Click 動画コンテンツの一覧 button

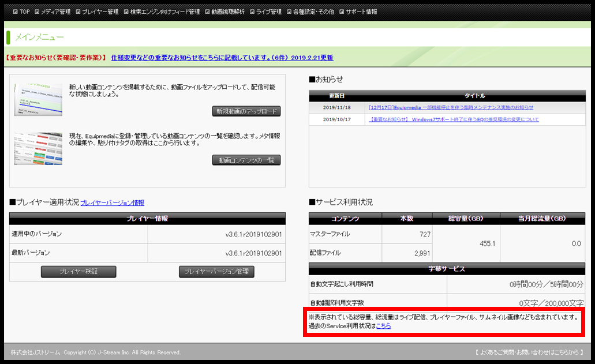pyautogui.click(x=246, y=160)
